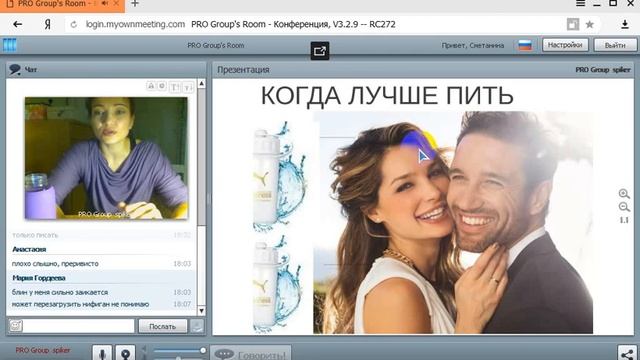Open the Yandex 'Я' home icon
This screenshot has width=640, height=360.
[47, 24]
